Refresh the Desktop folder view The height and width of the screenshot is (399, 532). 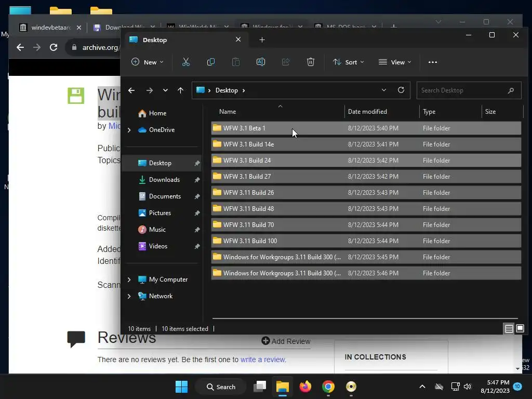tap(401, 90)
